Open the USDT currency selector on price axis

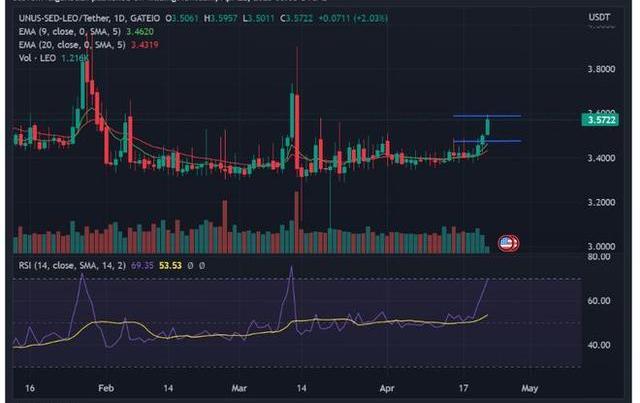599,16
